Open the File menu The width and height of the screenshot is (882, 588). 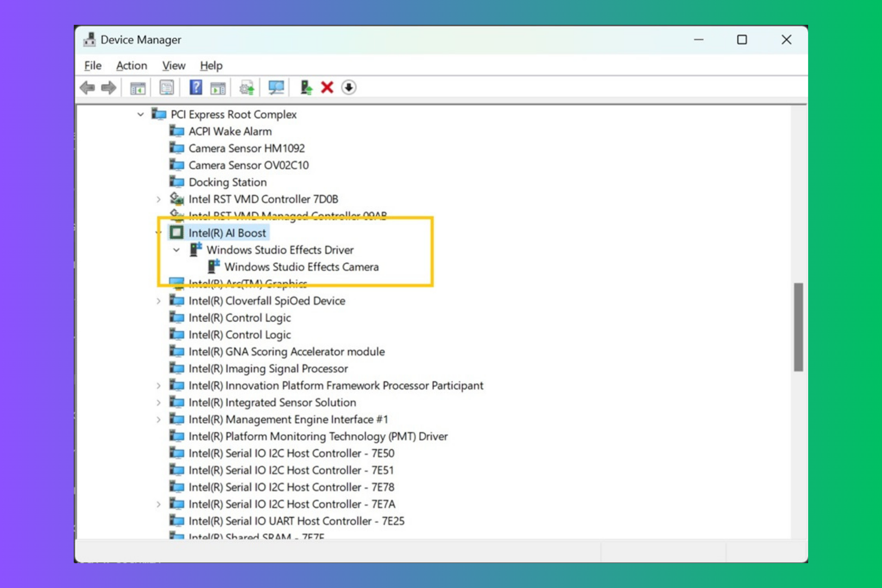pyautogui.click(x=92, y=65)
